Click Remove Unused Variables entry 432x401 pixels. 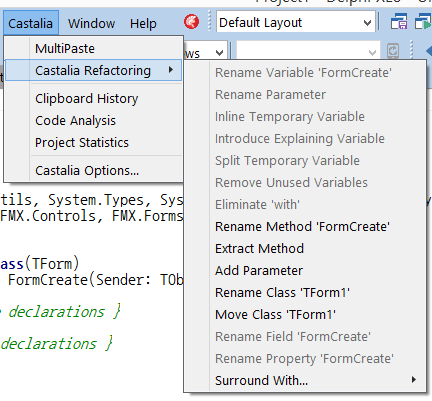(305, 183)
